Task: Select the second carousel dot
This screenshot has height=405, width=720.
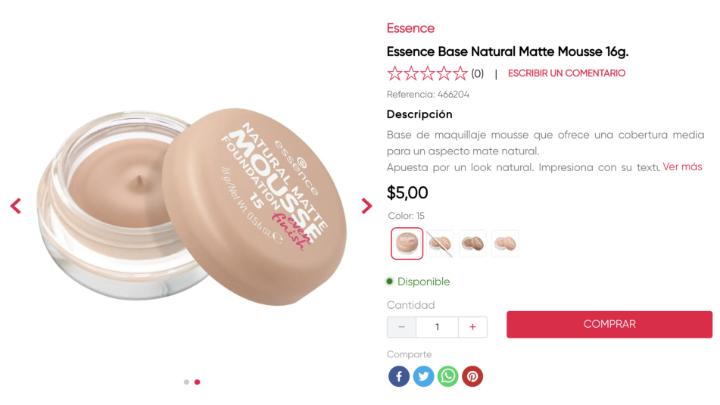Action: [197, 382]
